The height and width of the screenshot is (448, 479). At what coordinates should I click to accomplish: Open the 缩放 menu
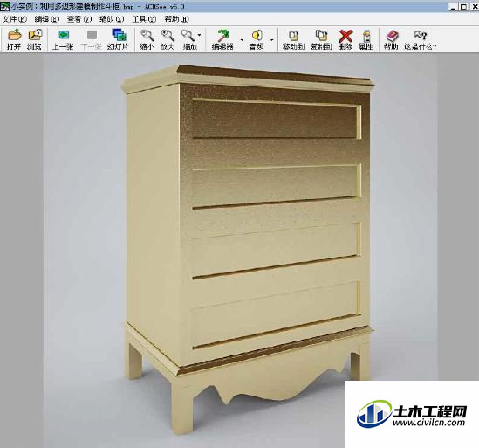pyautogui.click(x=112, y=19)
